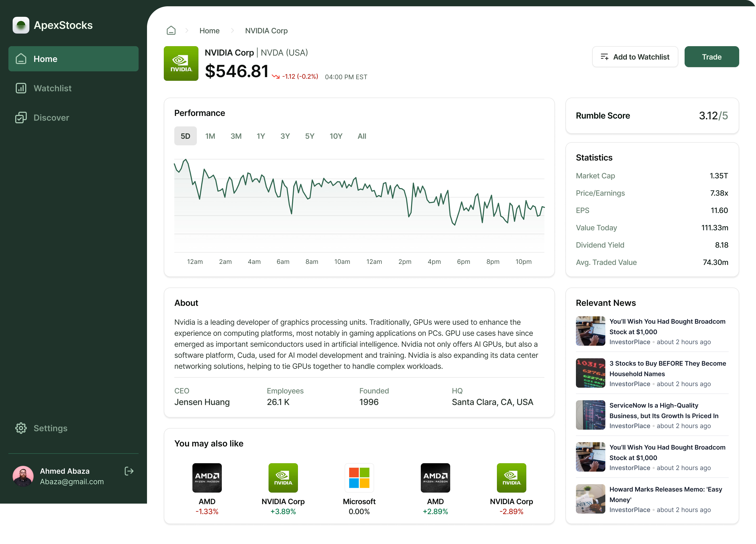Switch chart to 1Y range
756x544 pixels.
261,136
